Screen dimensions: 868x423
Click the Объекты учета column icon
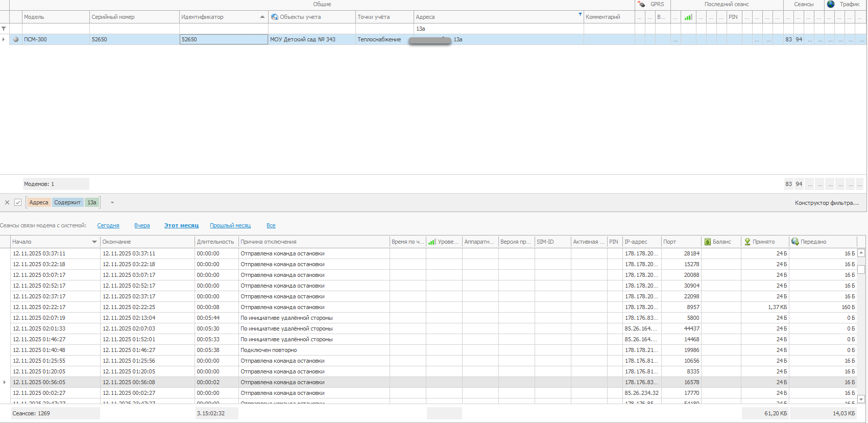coord(275,17)
